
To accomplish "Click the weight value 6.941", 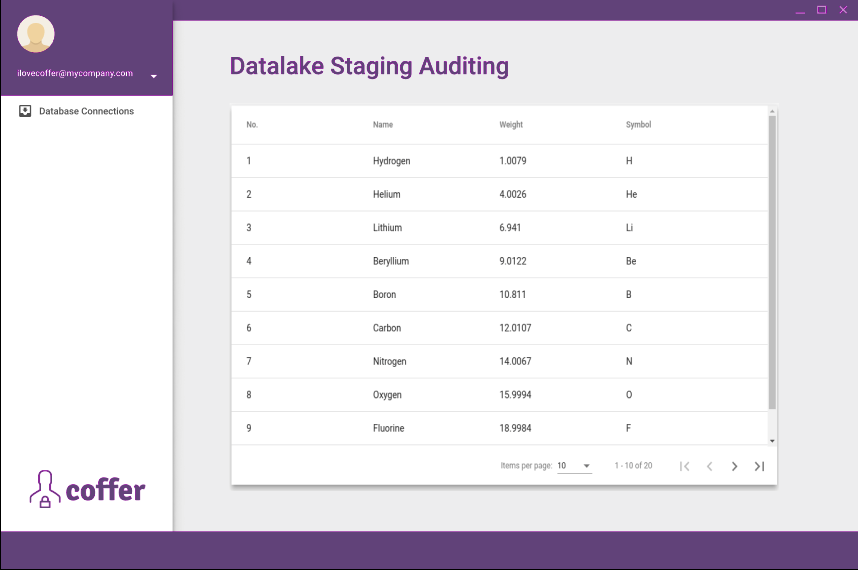I will [510, 228].
